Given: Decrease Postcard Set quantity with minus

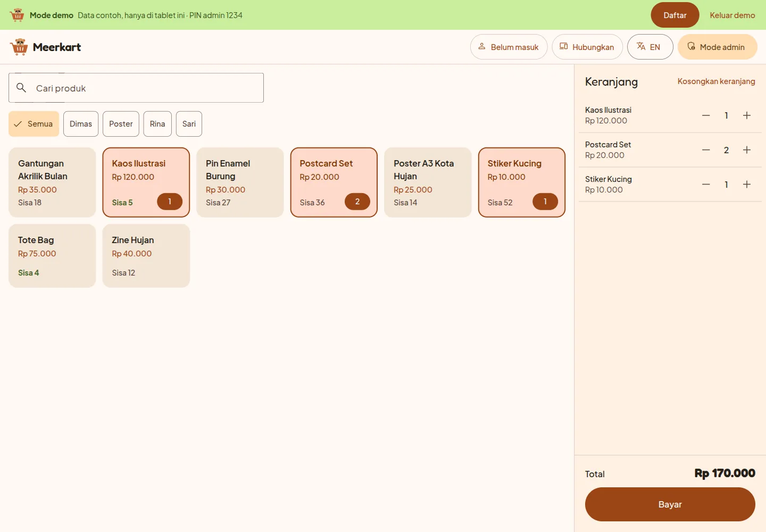Looking at the screenshot, I should pos(706,150).
